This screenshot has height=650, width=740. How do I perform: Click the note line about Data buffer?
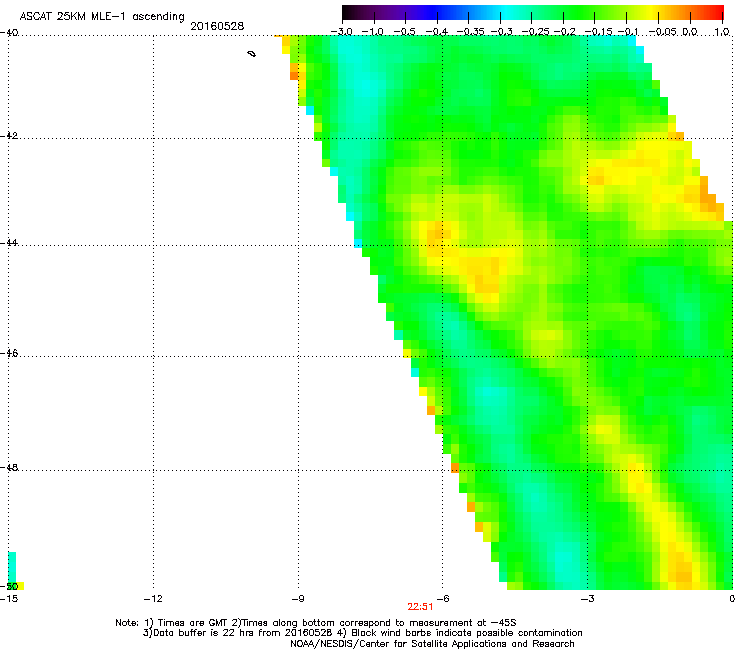[x=362, y=633]
